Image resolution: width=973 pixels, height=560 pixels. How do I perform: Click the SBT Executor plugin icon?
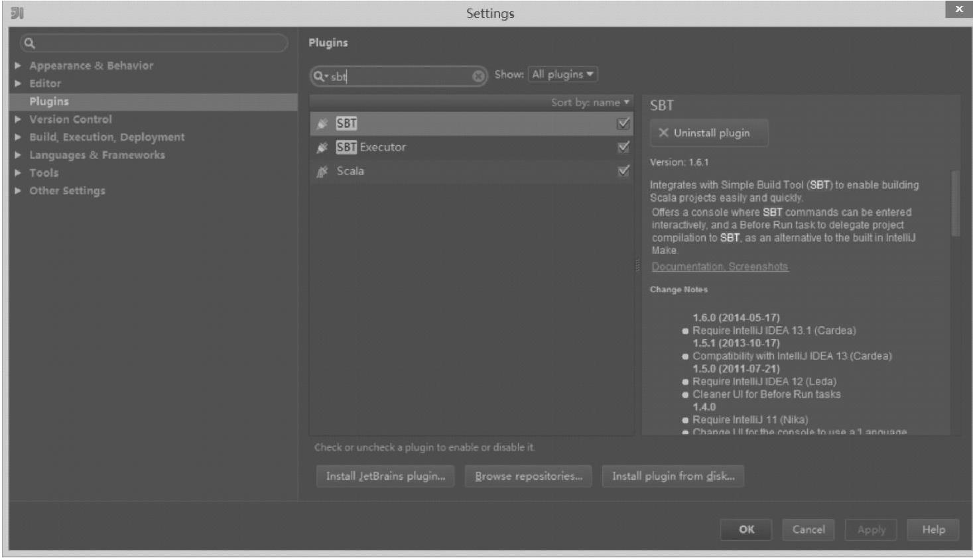click(322, 147)
